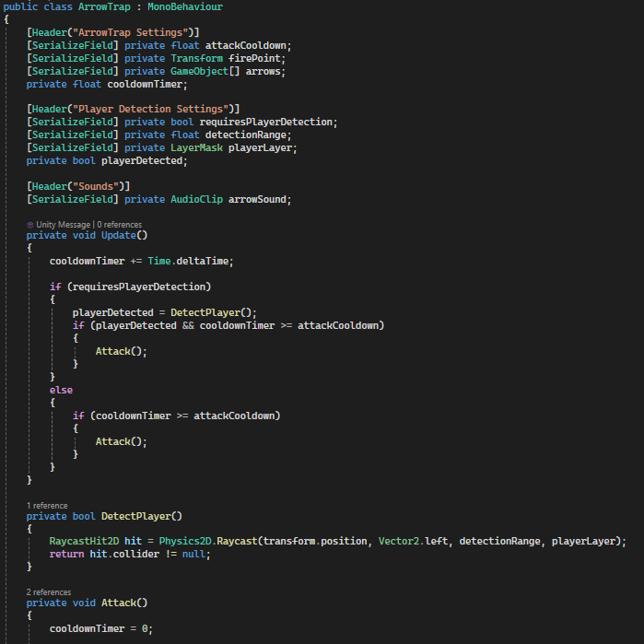
Task: Click the if (requiresPlayerDetection) condition
Action: (139, 287)
